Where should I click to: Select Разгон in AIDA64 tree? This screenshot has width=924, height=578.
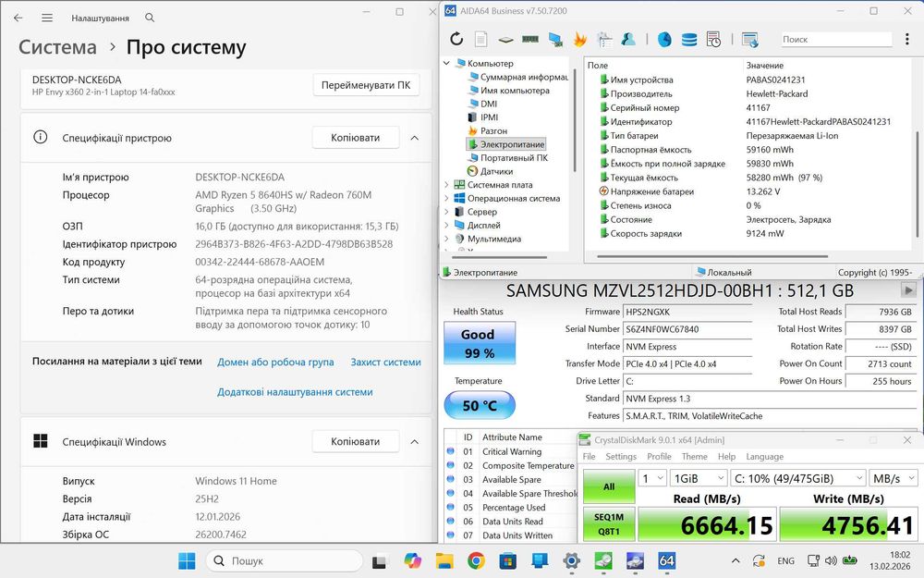(x=493, y=131)
